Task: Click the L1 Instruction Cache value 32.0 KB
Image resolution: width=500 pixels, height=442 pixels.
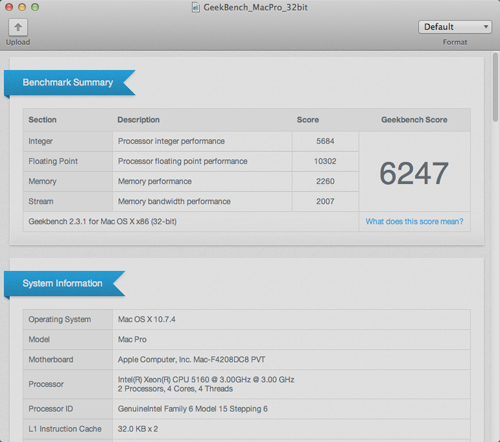Action: click(138, 429)
